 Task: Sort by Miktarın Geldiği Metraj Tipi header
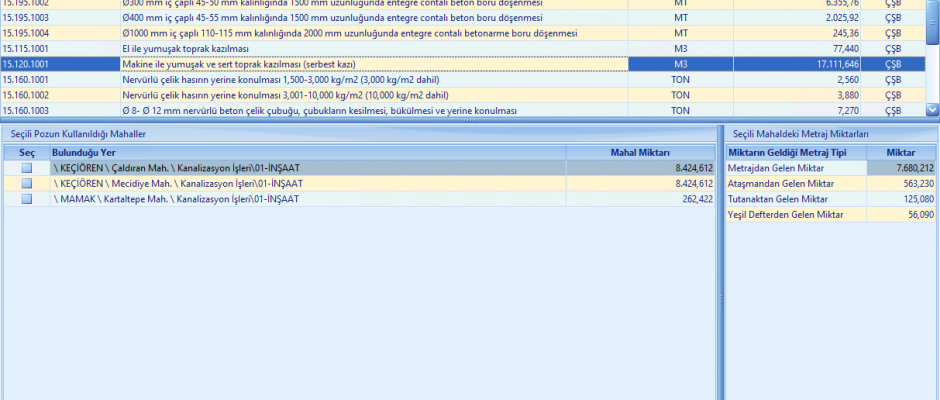[787, 152]
